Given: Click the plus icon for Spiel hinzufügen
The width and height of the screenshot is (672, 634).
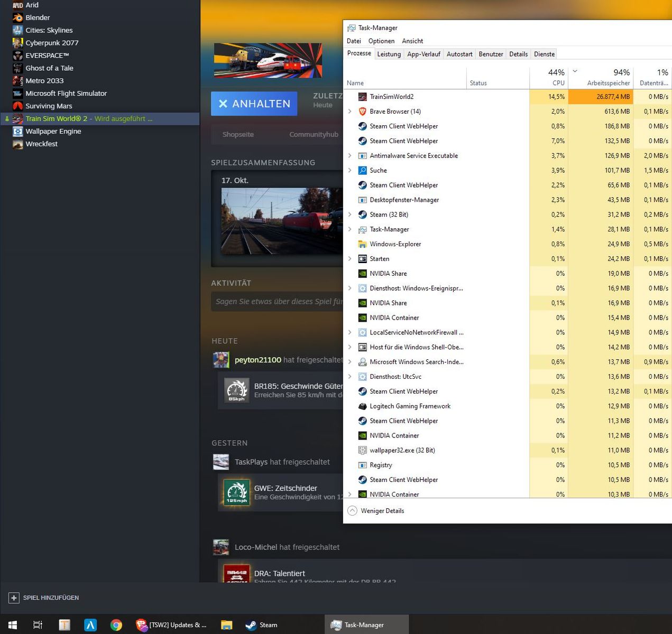Looking at the screenshot, I should (14, 598).
